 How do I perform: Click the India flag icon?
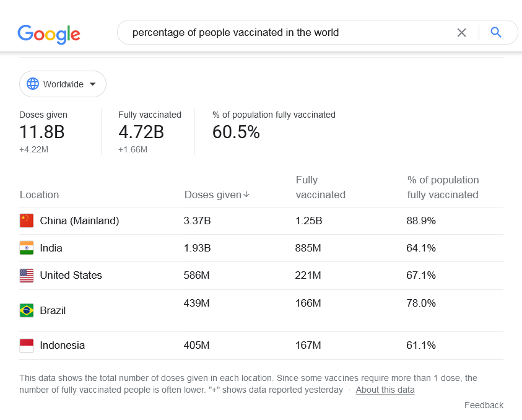[27, 248]
